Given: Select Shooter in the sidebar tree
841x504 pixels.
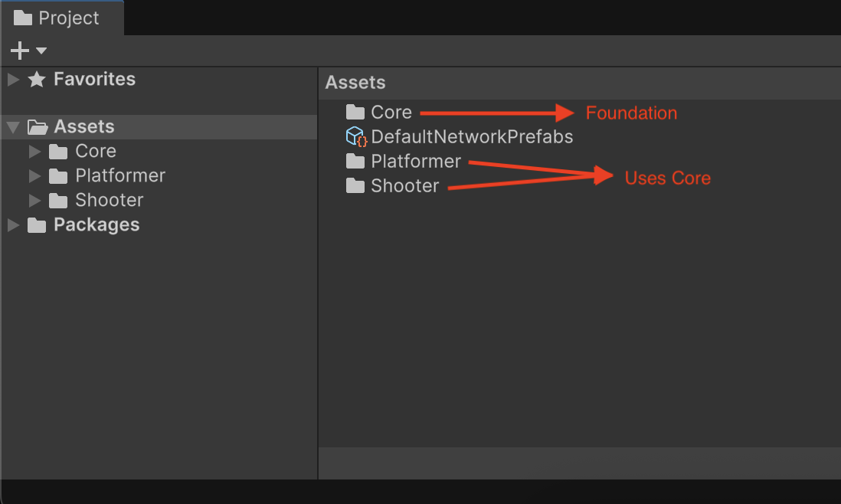Looking at the screenshot, I should 109,200.
